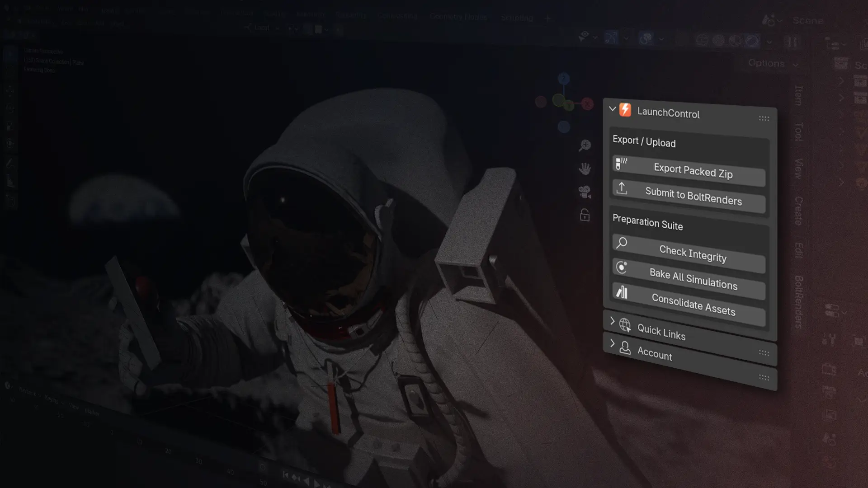Click the pan hand viewport icon
The height and width of the screenshot is (488, 868).
(585, 169)
